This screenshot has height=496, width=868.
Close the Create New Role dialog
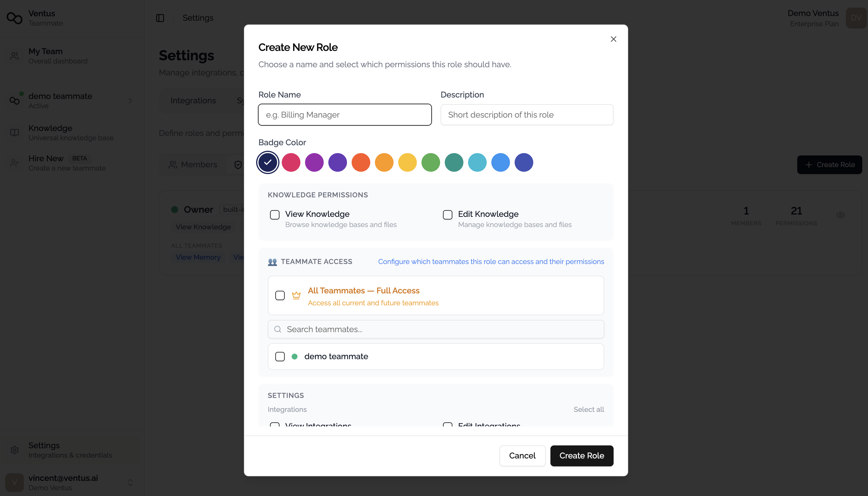pos(613,39)
